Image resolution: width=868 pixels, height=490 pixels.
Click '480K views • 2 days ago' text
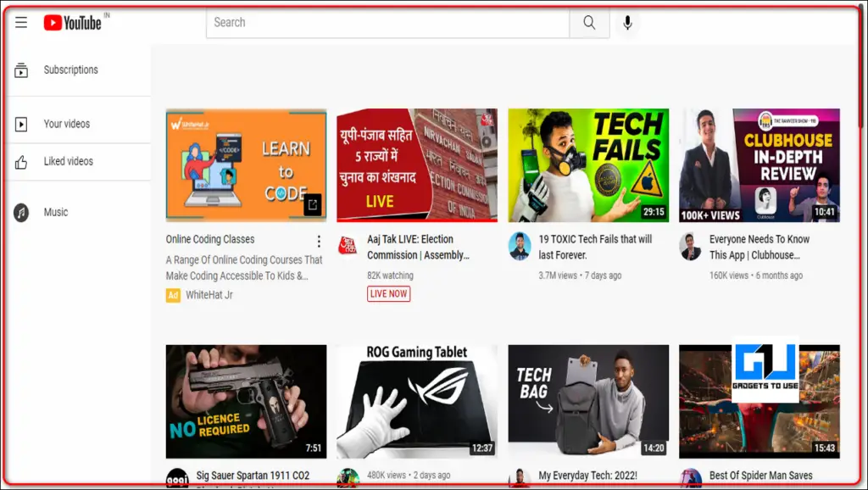pyautogui.click(x=409, y=475)
